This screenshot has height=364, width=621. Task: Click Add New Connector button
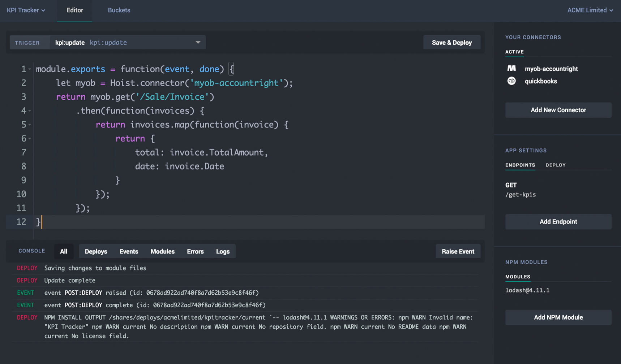(558, 110)
